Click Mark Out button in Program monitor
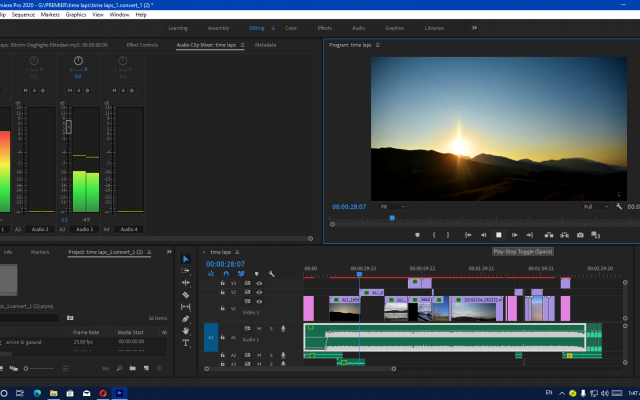This screenshot has height=400, width=640. click(x=448, y=235)
